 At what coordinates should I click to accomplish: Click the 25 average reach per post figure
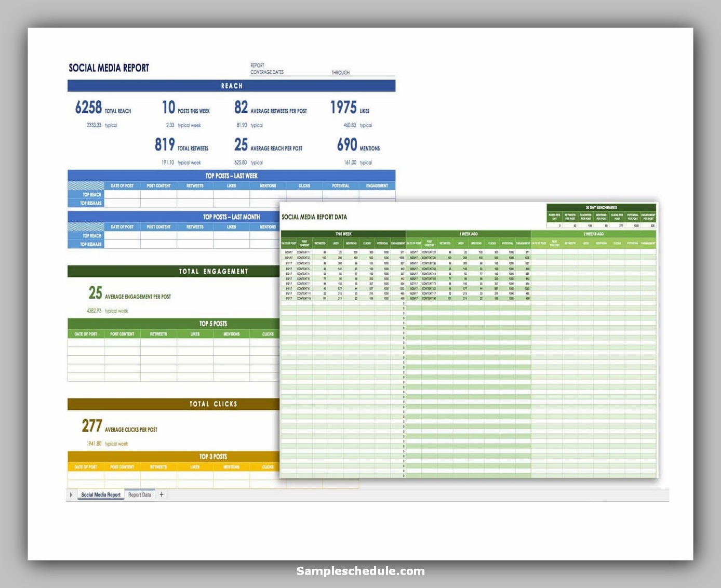(x=241, y=144)
